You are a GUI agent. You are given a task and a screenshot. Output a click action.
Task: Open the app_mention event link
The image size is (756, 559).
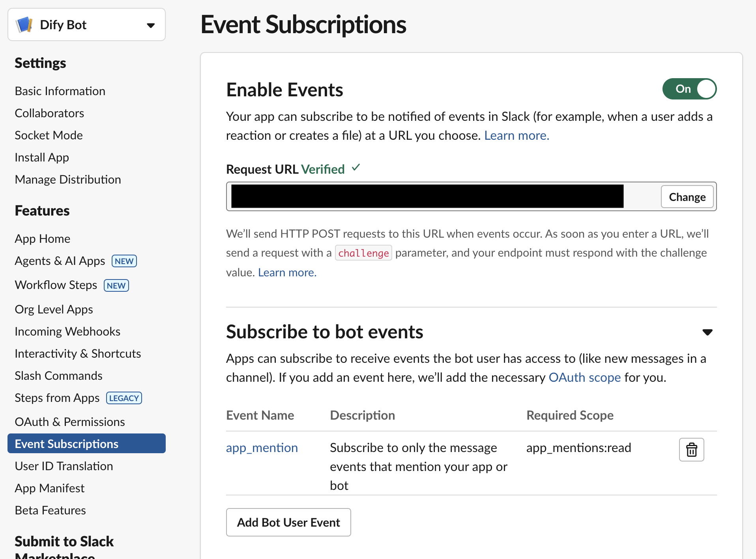(262, 448)
